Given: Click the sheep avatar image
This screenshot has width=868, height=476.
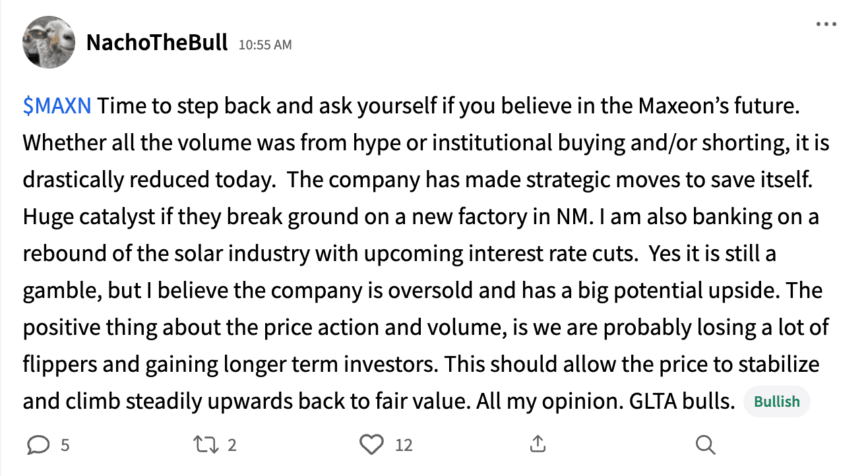Looking at the screenshot, I should pyautogui.click(x=49, y=42).
